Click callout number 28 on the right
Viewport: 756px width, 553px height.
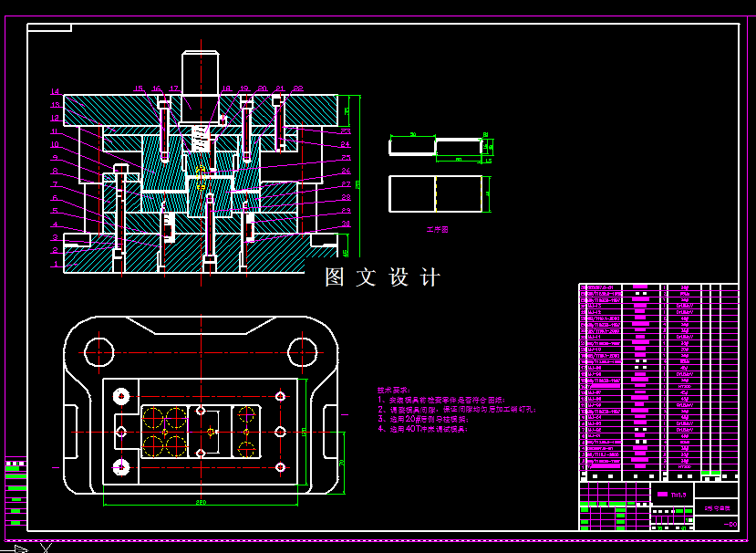click(347, 197)
